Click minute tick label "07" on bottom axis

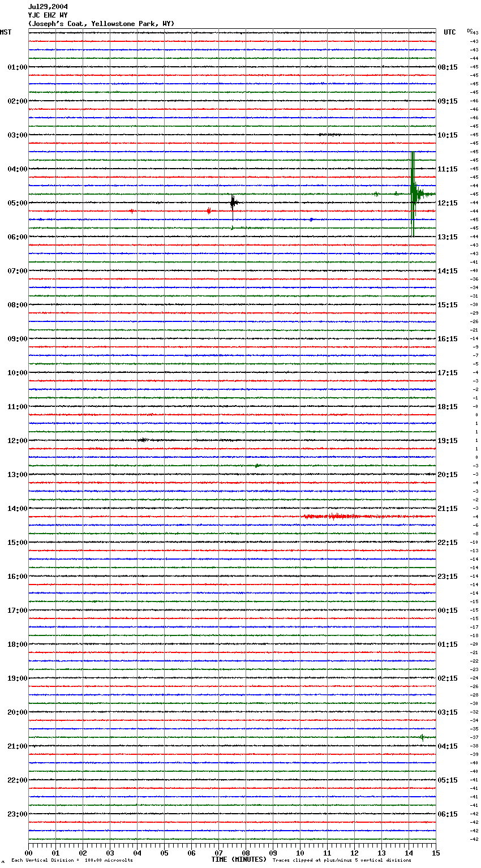pyautogui.click(x=218, y=853)
